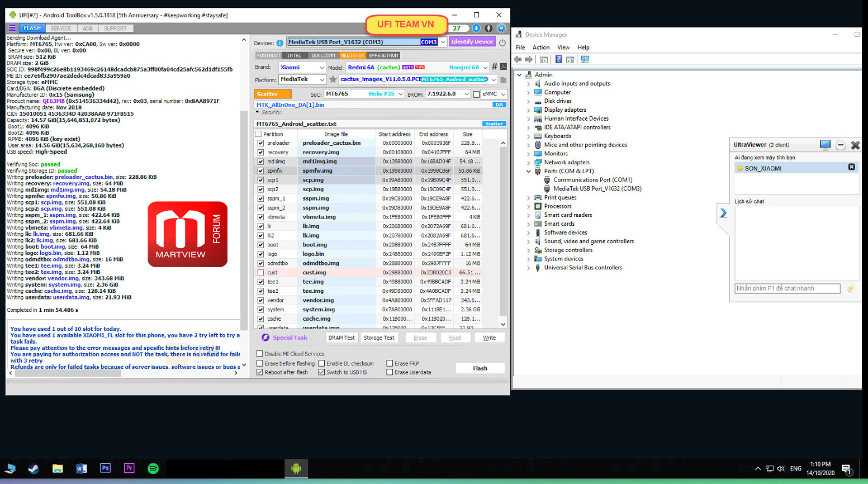Click the UltraViewer chat attachment clip icon
Image resolution: width=868 pixels, height=484 pixels.
tap(851, 288)
